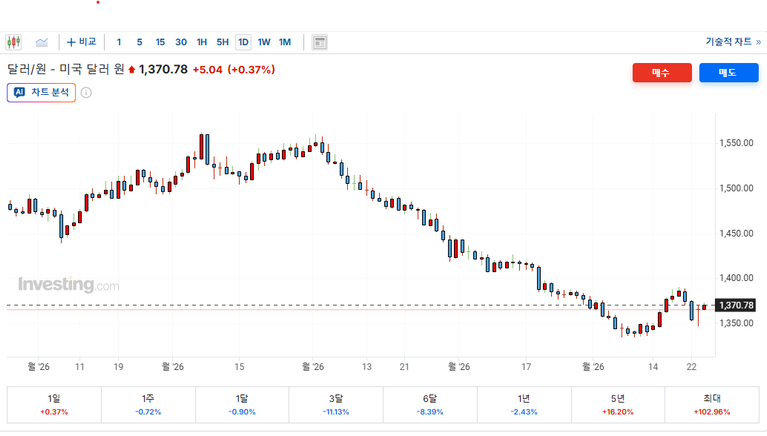The width and height of the screenshot is (767, 436).
Task: Select the 6달 period showing -8.39%
Action: (430, 405)
